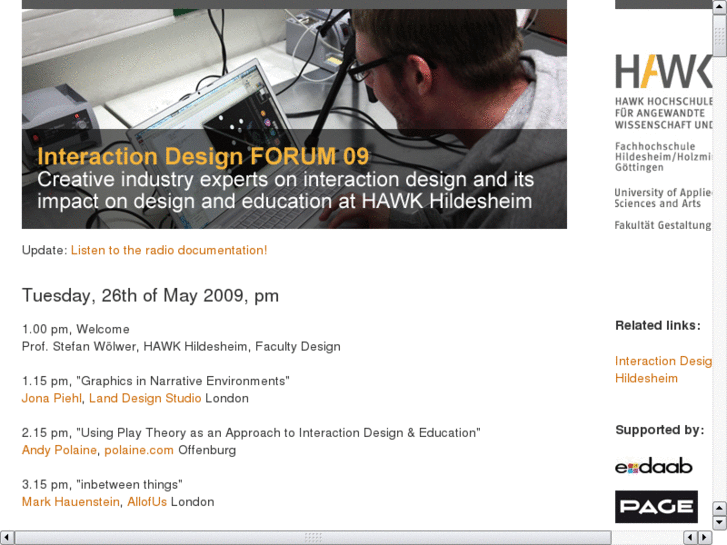Open the Interaction Design Hildesheim related link
Image resolution: width=727 pixels, height=545 pixels.
(x=663, y=370)
